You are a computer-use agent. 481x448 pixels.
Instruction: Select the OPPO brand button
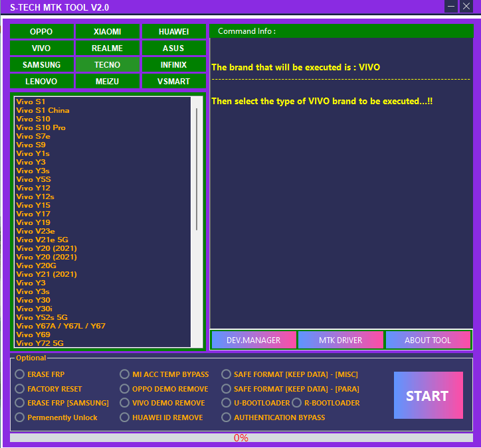point(42,32)
